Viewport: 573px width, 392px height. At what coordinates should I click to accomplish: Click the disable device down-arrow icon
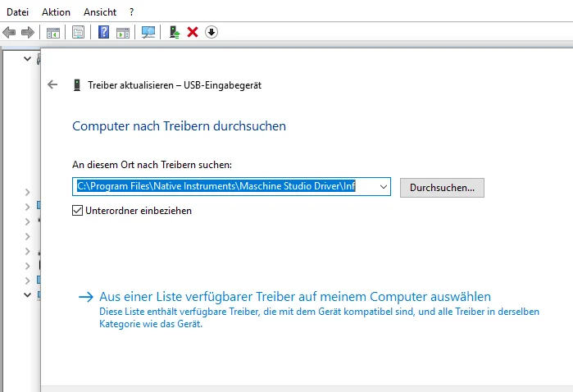(211, 32)
